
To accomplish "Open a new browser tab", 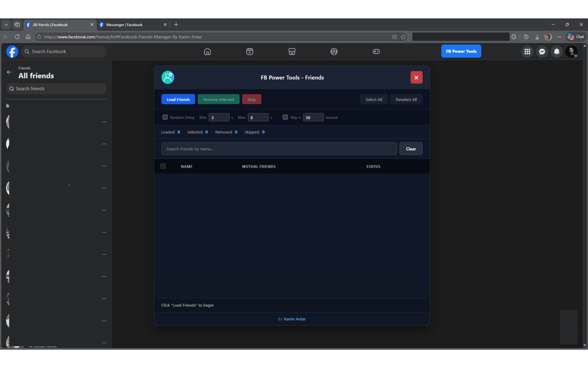I will click(176, 25).
